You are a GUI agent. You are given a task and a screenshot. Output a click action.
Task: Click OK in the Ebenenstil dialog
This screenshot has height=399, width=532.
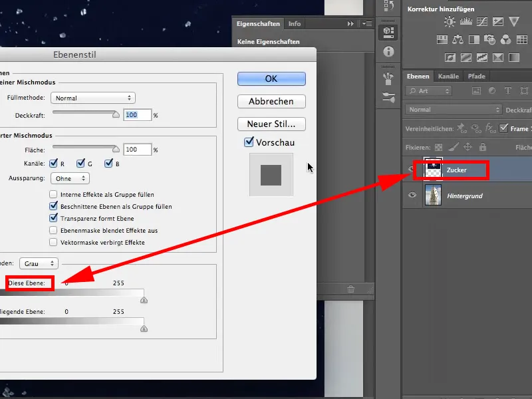point(271,78)
